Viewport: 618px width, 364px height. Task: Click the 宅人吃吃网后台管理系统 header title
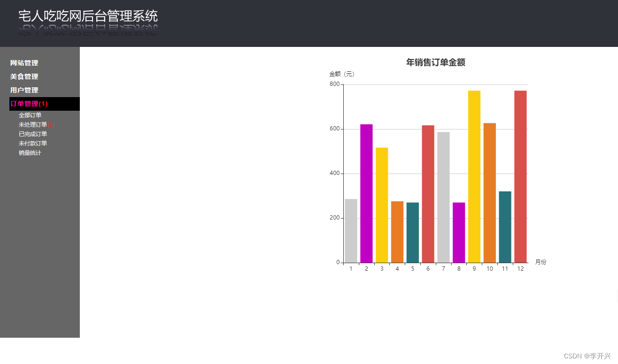click(88, 16)
